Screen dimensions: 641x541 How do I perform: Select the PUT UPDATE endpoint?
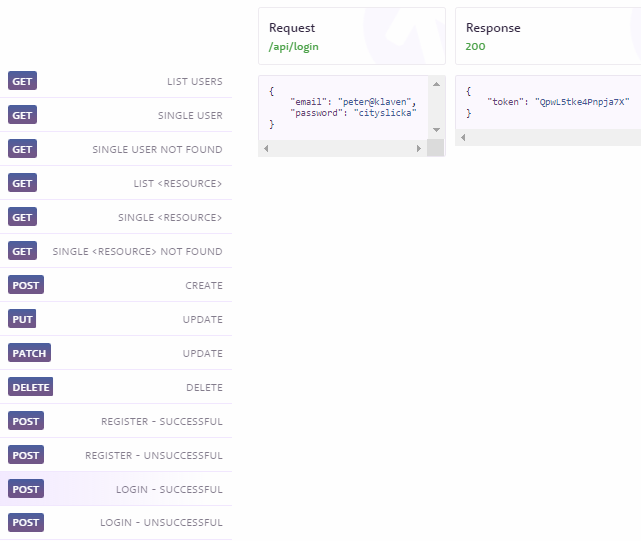[116, 319]
